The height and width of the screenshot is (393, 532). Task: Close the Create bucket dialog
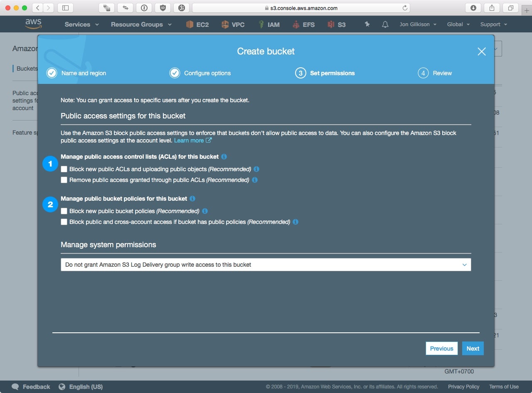[482, 52]
